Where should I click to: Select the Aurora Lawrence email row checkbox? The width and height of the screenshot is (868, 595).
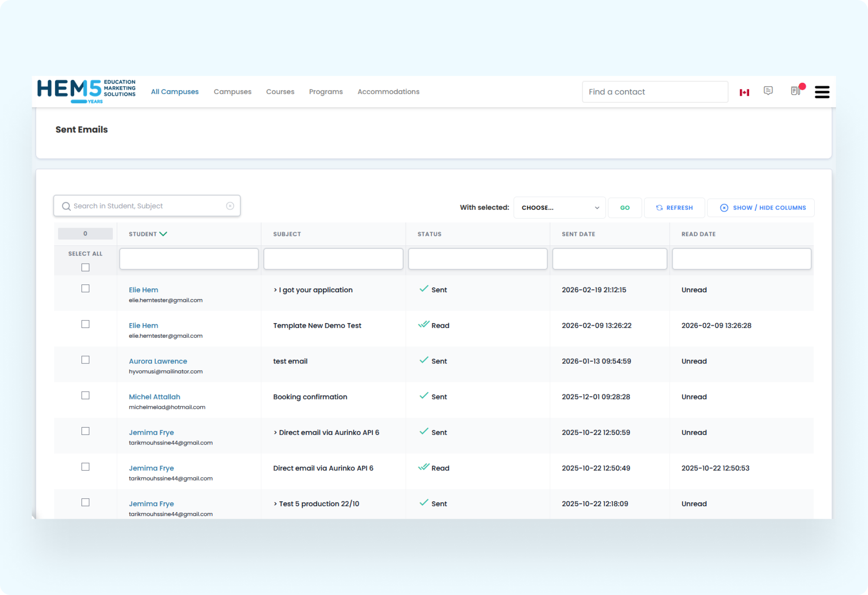[x=85, y=360]
